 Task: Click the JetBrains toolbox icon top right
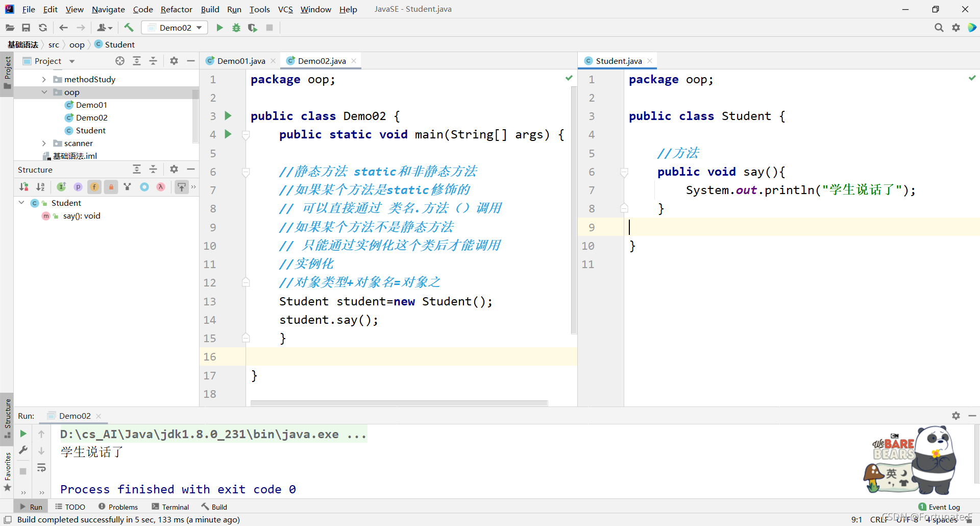tap(972, 28)
